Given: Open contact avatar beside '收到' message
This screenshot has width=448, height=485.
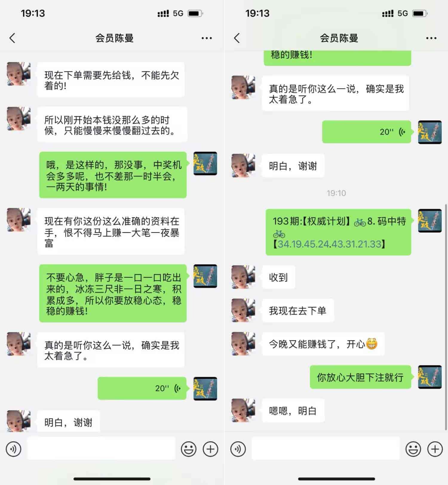Looking at the screenshot, I should [x=243, y=277].
